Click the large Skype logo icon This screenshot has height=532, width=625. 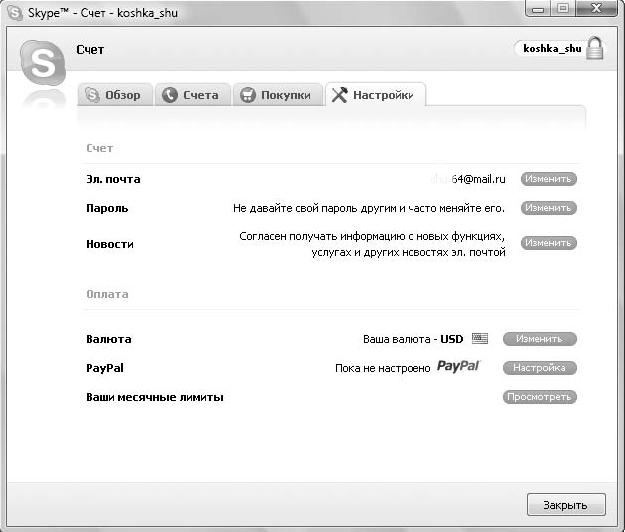[42, 63]
